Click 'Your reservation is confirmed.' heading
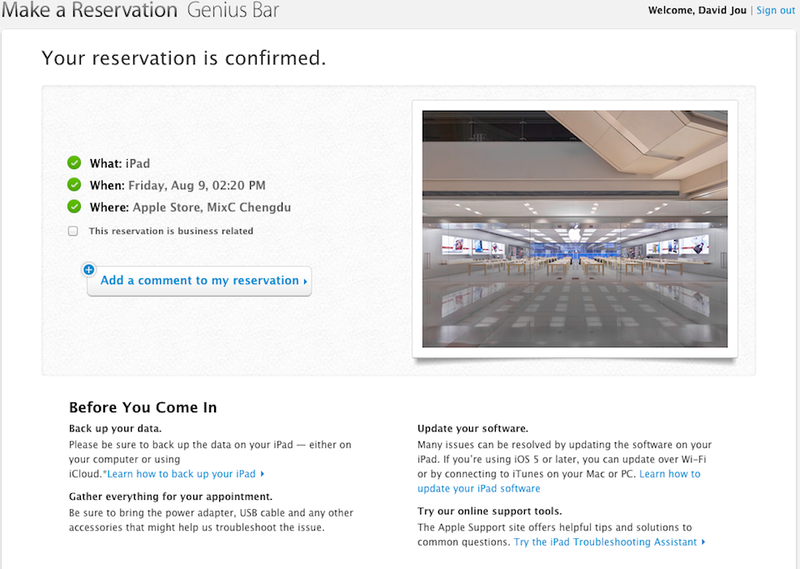Screen dimensions: 800x569 (x=183, y=58)
